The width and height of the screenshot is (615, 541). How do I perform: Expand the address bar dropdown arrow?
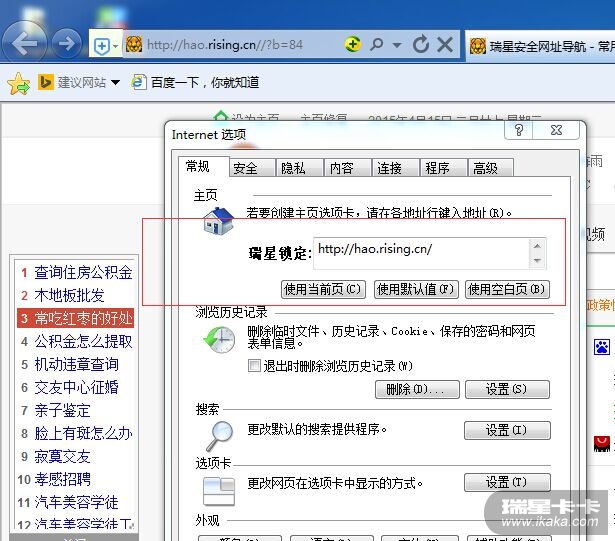coord(397,45)
